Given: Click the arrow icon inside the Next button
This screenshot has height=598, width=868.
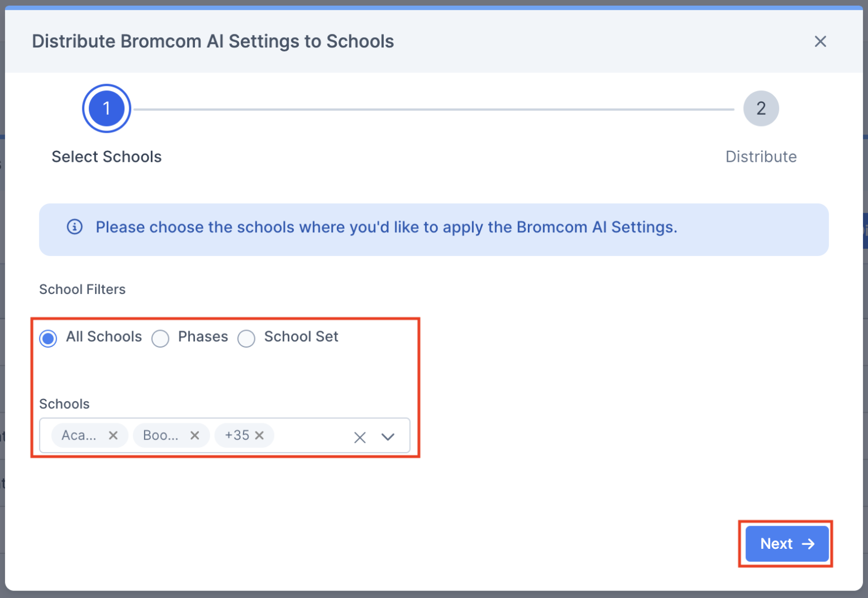Looking at the screenshot, I should [x=808, y=544].
